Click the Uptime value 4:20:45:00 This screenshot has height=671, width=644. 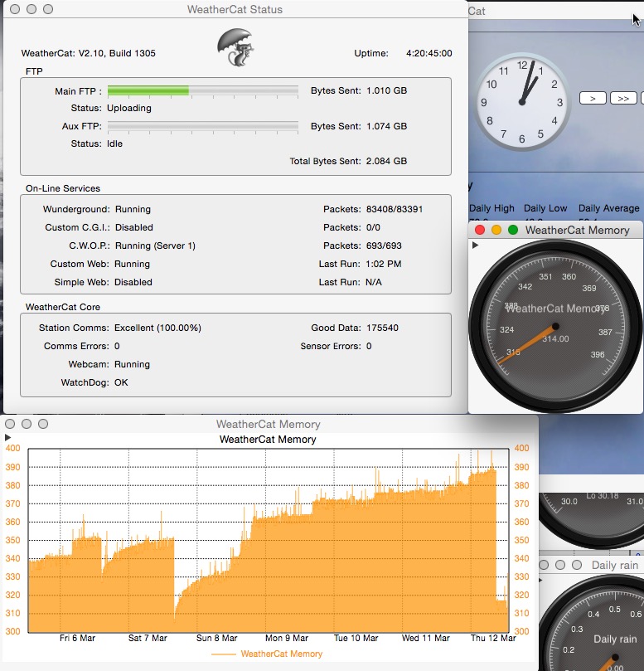[x=429, y=53]
